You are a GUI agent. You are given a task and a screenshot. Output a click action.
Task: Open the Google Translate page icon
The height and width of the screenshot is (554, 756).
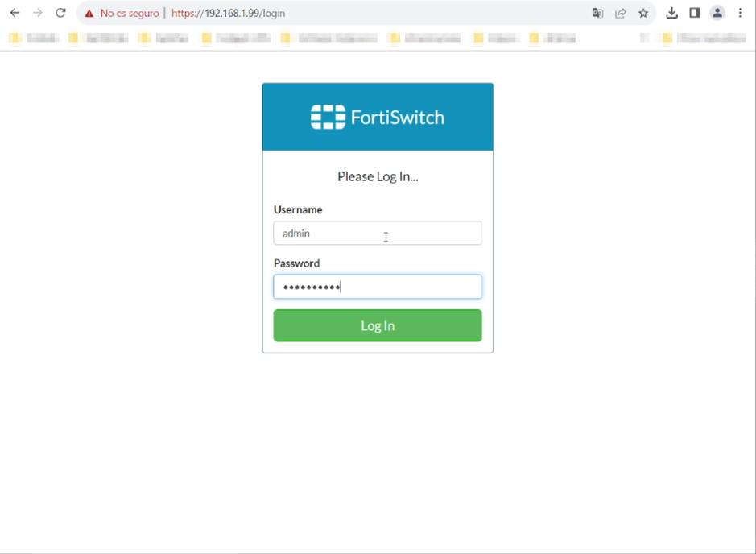[597, 13]
